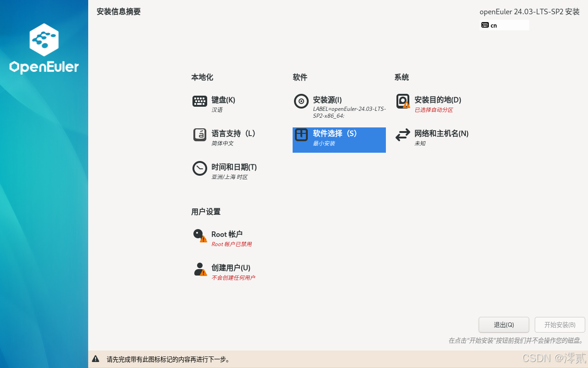Viewport: 588px width, 368px height.
Task: Open the 键盘(K) keyboard settings icon
Action: tap(199, 101)
